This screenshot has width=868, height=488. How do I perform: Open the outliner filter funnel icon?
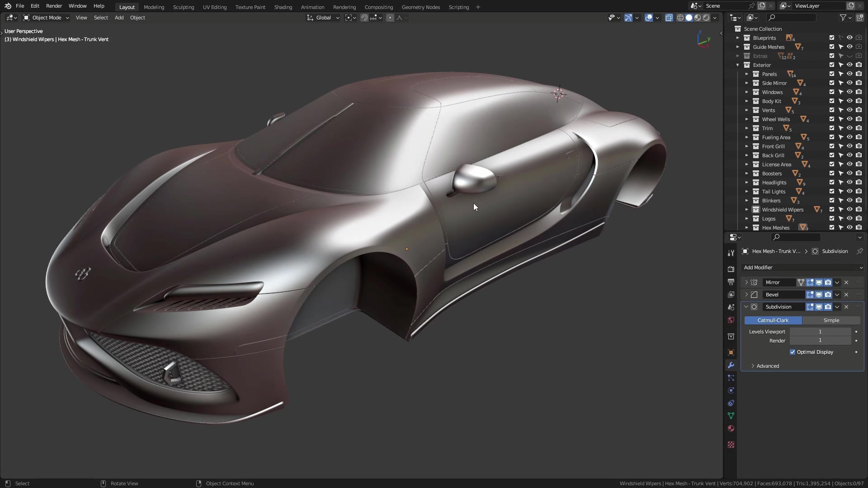point(843,18)
